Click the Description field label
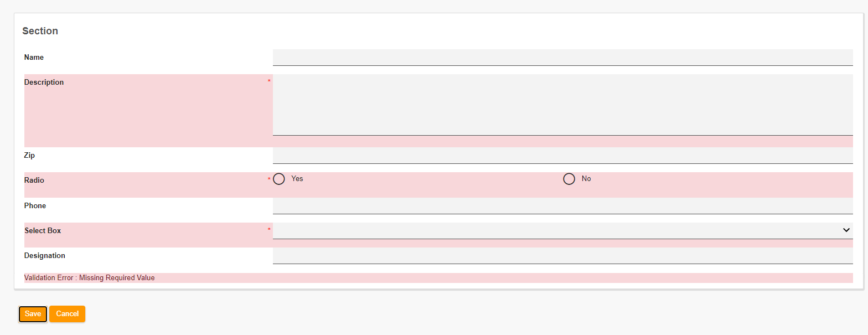This screenshot has height=335, width=868. click(x=44, y=83)
